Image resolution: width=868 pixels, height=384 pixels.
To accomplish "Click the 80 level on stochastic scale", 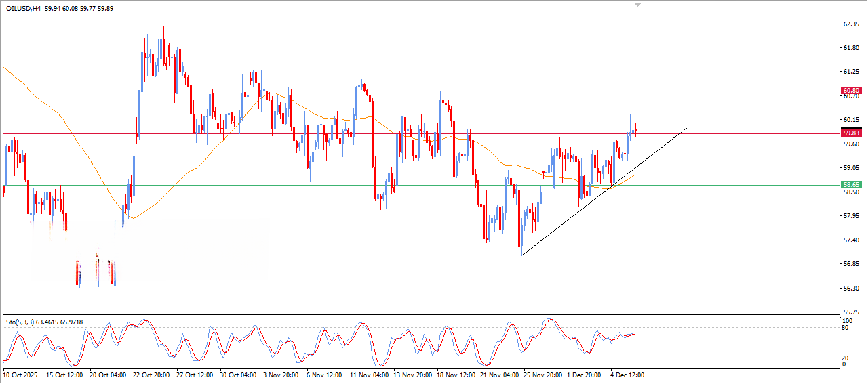I will pyautogui.click(x=845, y=328).
